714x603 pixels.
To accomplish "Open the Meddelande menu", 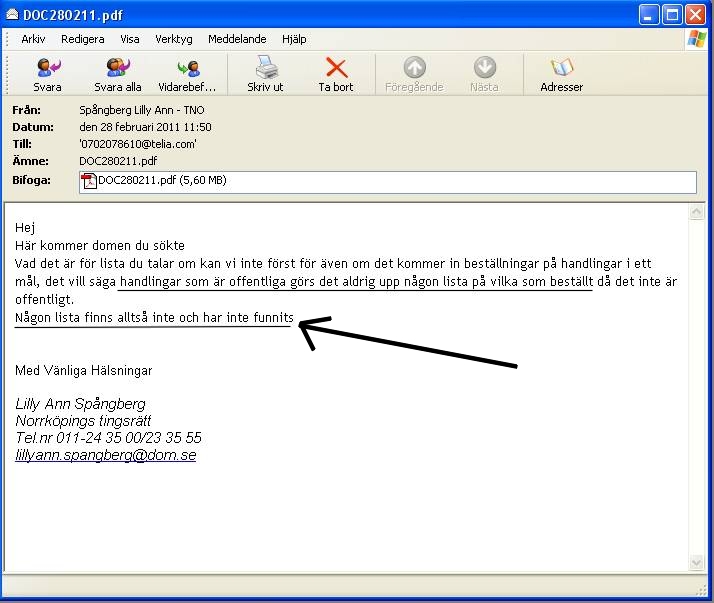I will (x=237, y=39).
